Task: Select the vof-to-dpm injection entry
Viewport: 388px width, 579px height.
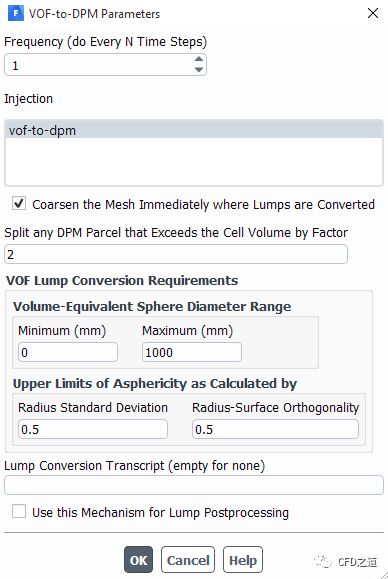Action: coord(194,130)
